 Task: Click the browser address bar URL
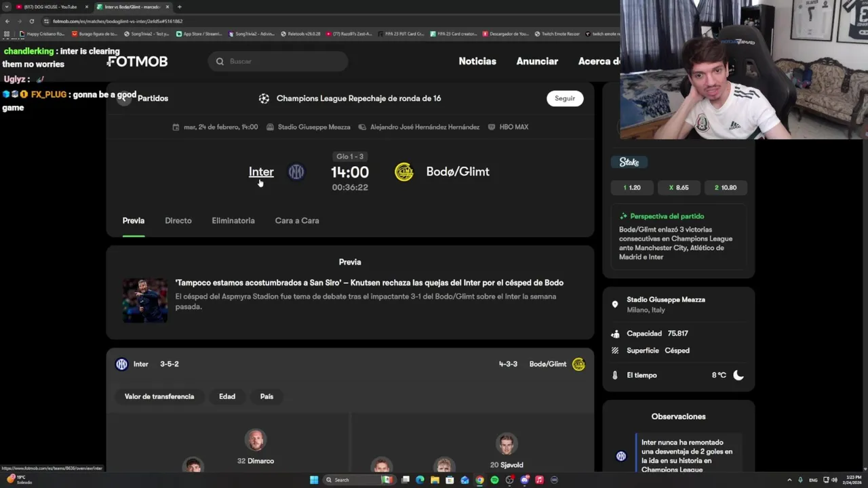[118, 21]
